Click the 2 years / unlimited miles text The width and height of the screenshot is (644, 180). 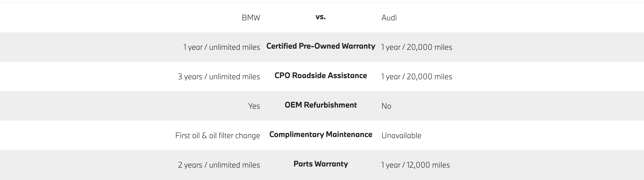219,165
